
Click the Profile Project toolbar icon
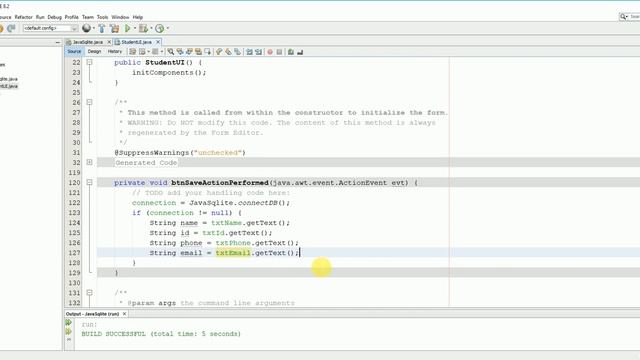160,28
